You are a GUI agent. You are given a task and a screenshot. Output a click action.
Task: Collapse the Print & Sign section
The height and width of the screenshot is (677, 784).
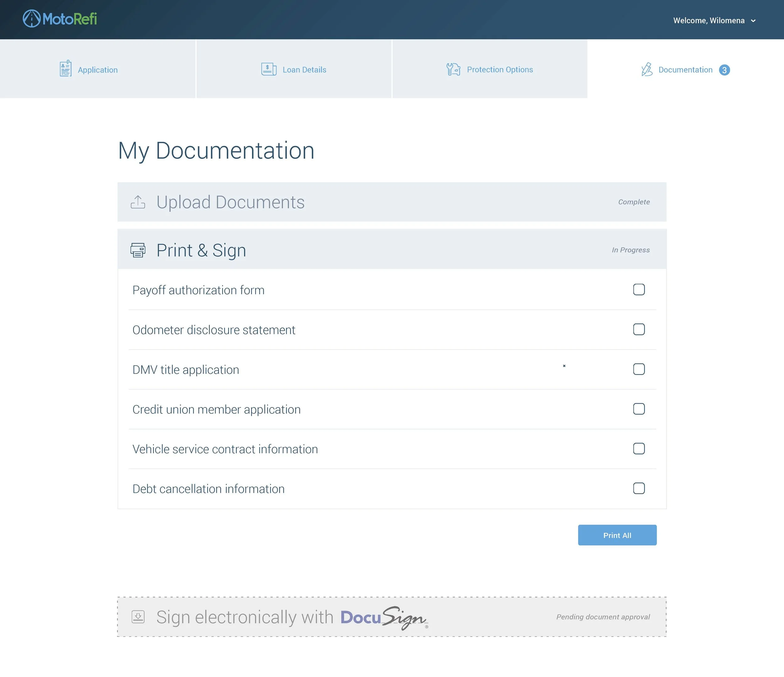click(x=392, y=250)
